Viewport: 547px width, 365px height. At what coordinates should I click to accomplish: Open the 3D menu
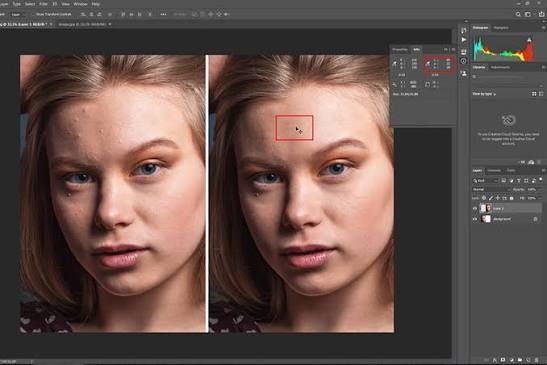55,4
